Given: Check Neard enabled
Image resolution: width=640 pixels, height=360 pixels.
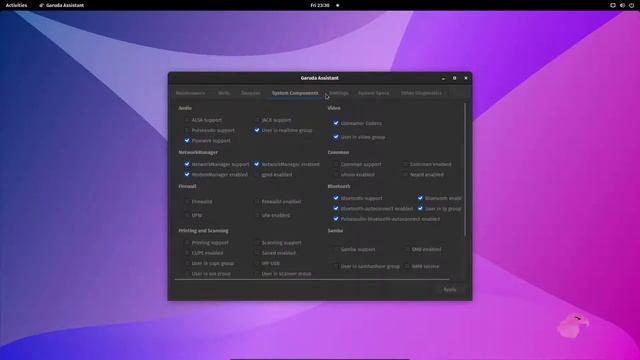Looking at the screenshot, I should (x=405, y=174).
